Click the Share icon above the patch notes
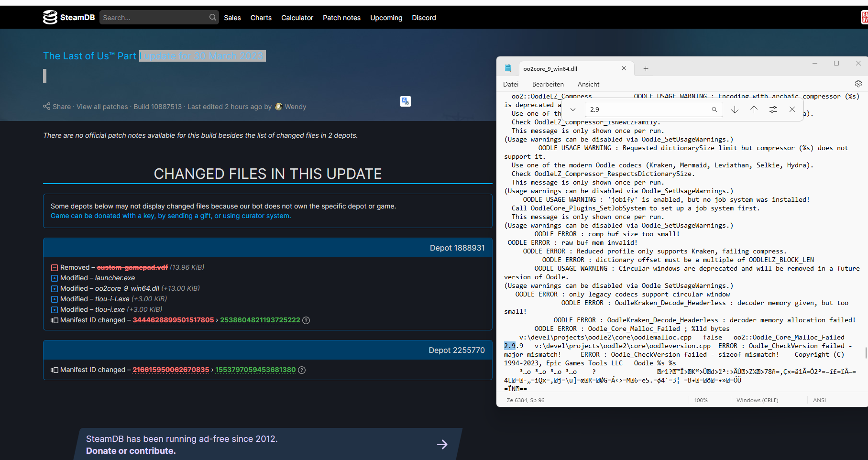868x460 pixels. pyautogui.click(x=47, y=106)
